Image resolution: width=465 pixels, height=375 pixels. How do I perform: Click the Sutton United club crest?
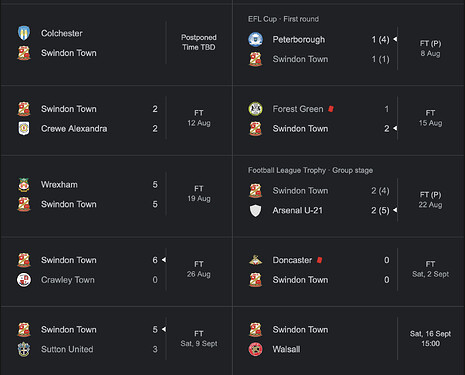[24, 349]
